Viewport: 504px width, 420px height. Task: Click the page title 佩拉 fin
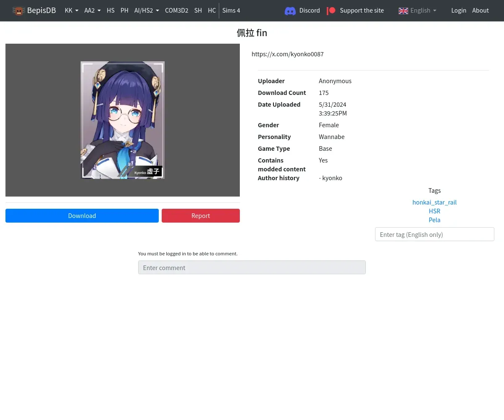(252, 33)
